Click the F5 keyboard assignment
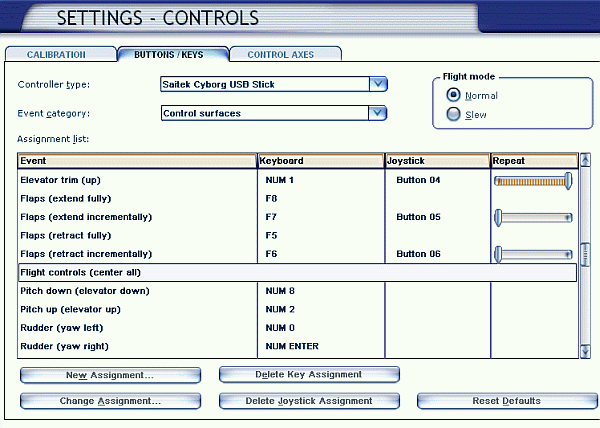This screenshot has height=428, width=600. tap(271, 235)
